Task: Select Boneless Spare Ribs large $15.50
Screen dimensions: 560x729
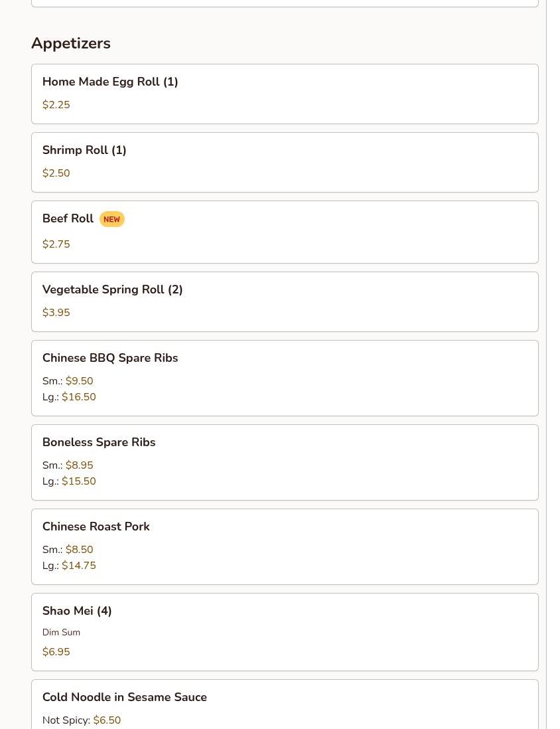Action: pos(69,481)
